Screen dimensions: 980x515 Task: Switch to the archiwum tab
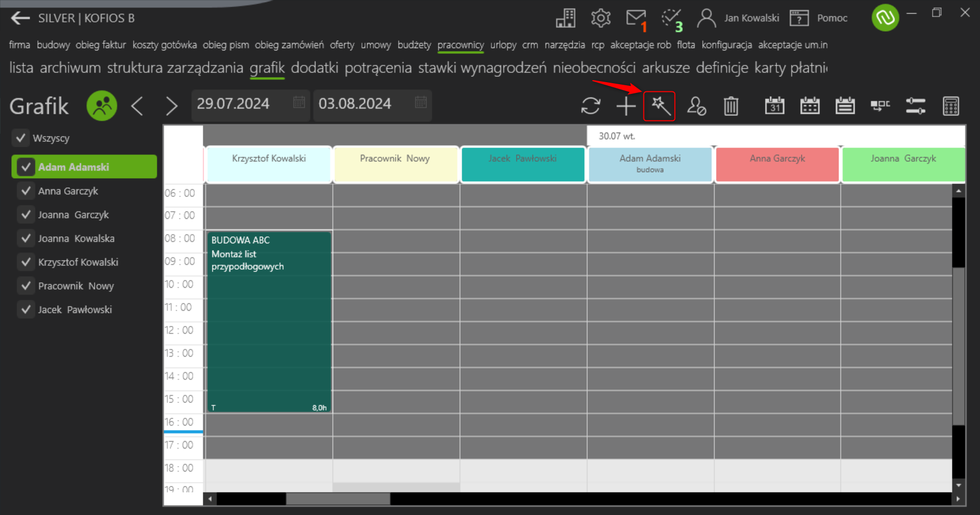[70, 67]
